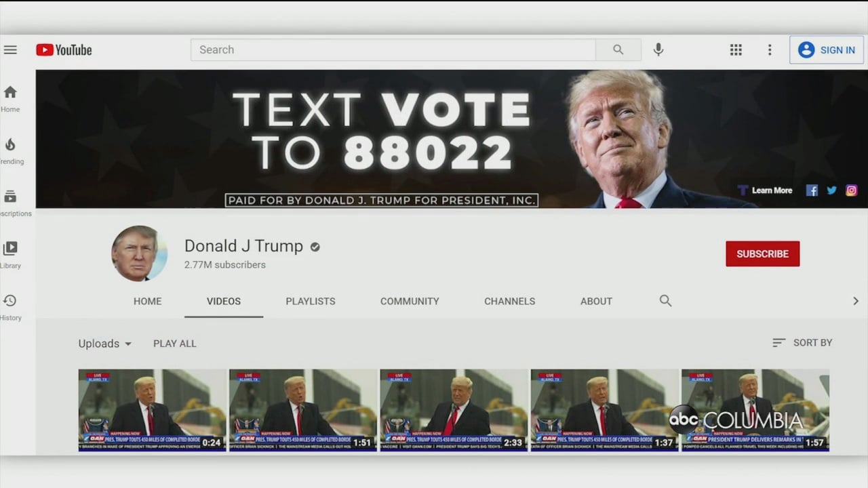Open the hamburger guide menu

point(10,49)
